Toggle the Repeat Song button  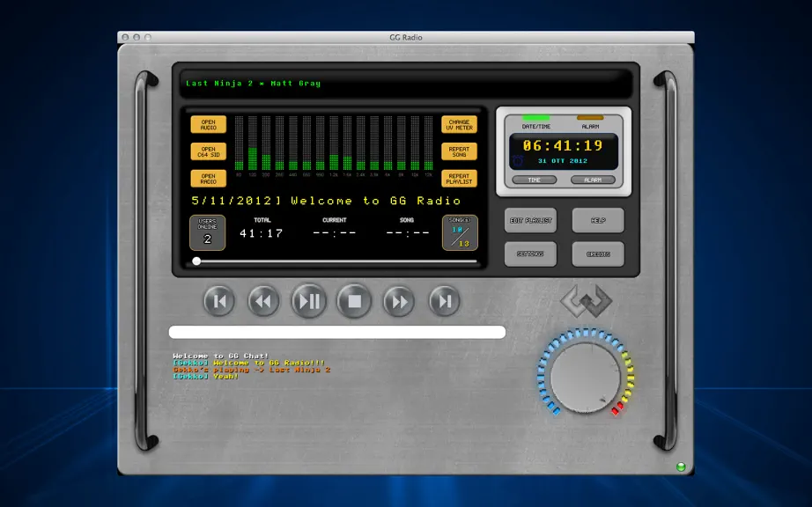[459, 151]
